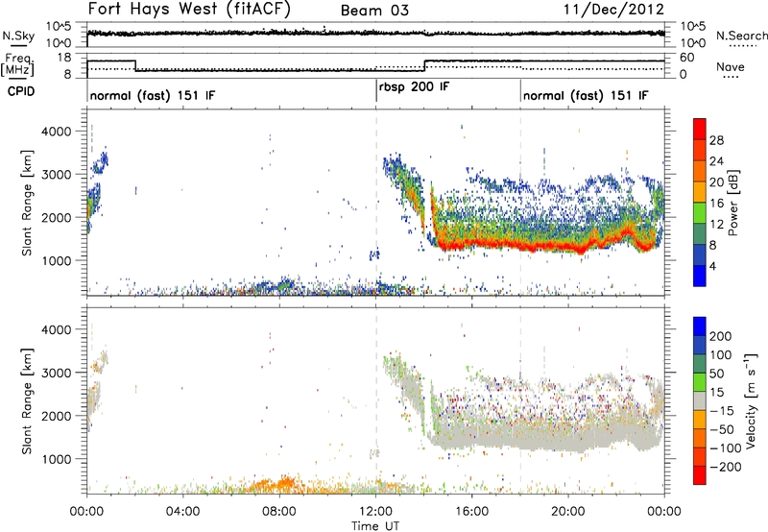
Task: Click the 'Time UT' axis title
Action: (375, 525)
